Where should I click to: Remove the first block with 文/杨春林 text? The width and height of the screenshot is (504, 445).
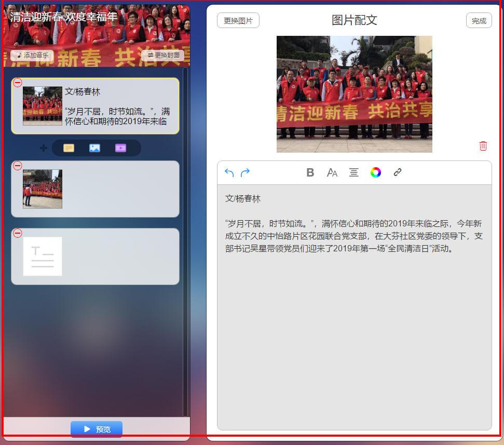click(x=18, y=83)
